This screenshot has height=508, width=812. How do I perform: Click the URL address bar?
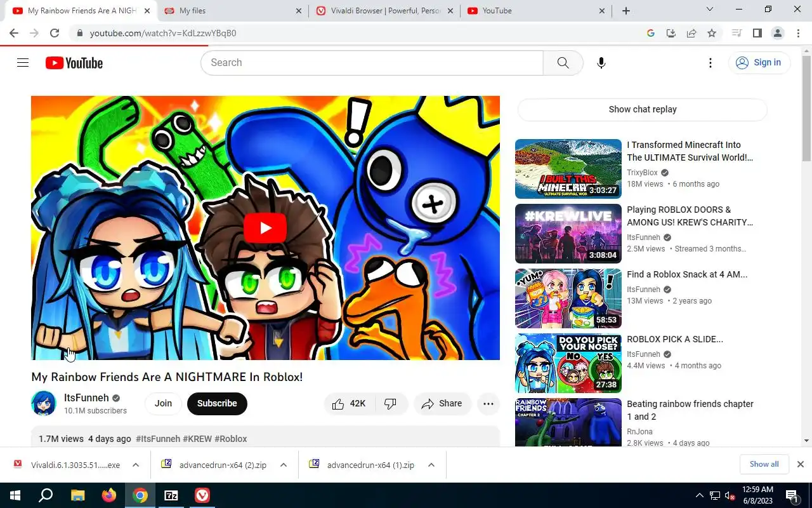(362, 33)
